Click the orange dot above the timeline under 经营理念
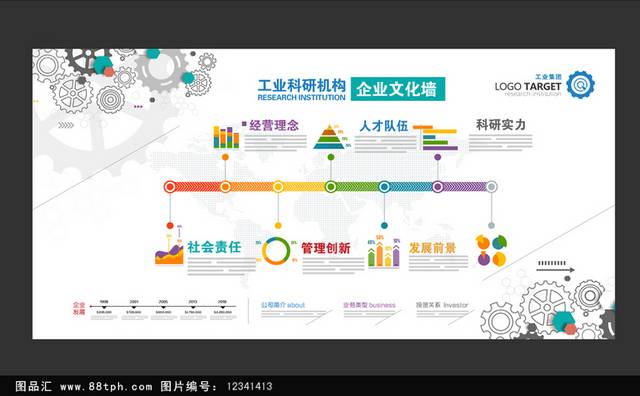This screenshot has width=640, height=396. click(225, 157)
